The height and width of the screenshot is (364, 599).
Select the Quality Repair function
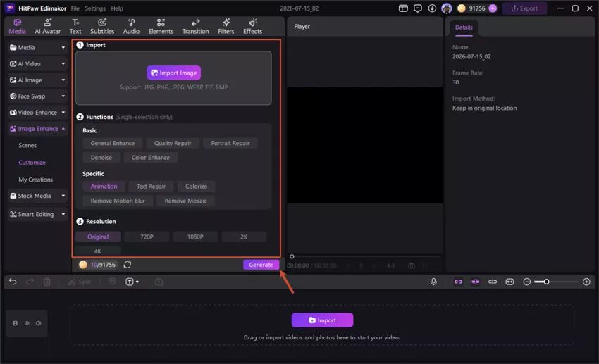[x=173, y=143]
